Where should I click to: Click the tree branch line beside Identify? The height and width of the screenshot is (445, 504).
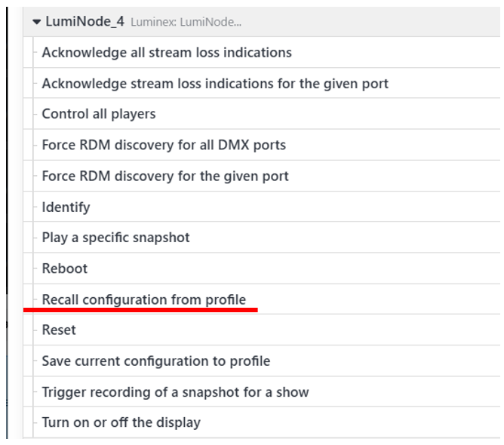pyautogui.click(x=35, y=207)
